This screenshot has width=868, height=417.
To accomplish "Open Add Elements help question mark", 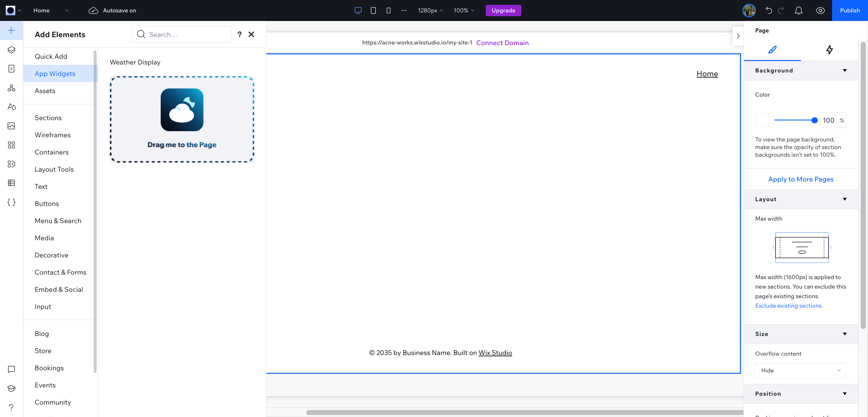I will (x=239, y=34).
